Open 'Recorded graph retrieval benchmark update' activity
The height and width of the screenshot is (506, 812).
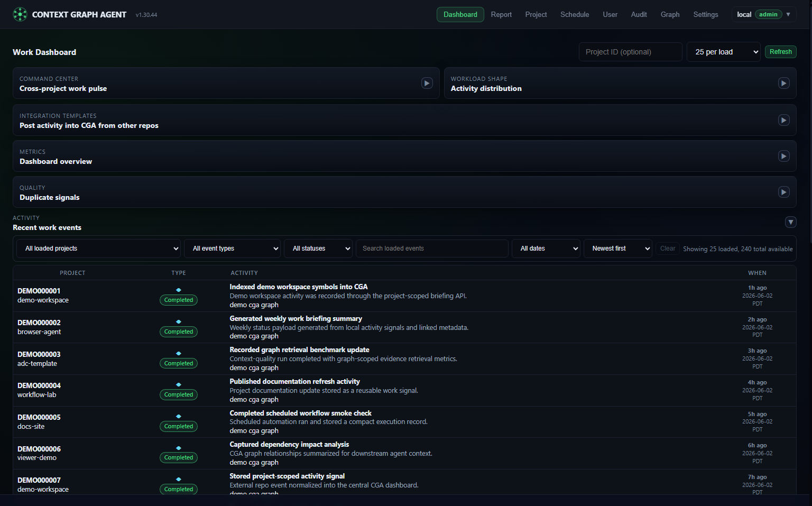(300, 349)
